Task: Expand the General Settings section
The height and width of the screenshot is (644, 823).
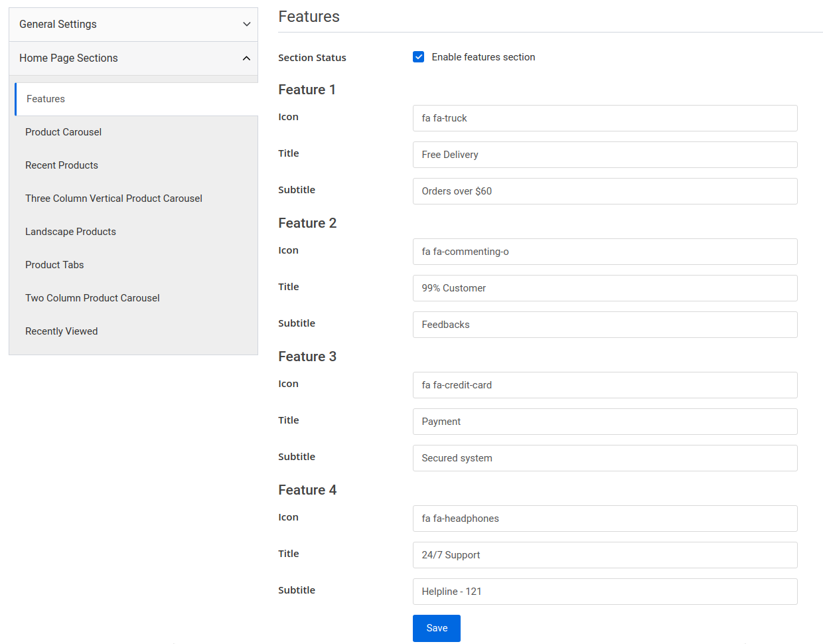Action: [x=133, y=24]
